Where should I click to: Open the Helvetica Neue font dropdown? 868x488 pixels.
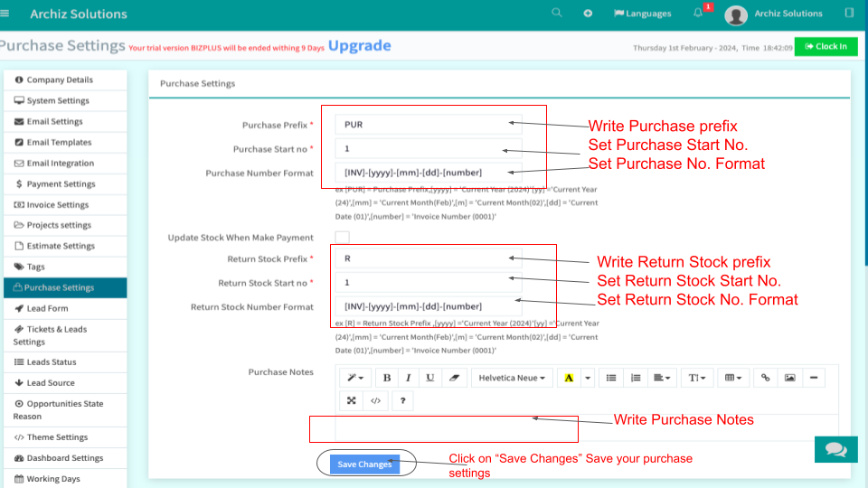click(512, 378)
